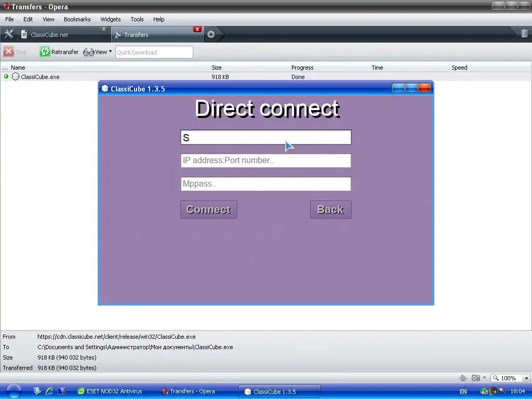Click the To destination path text

coord(135,347)
